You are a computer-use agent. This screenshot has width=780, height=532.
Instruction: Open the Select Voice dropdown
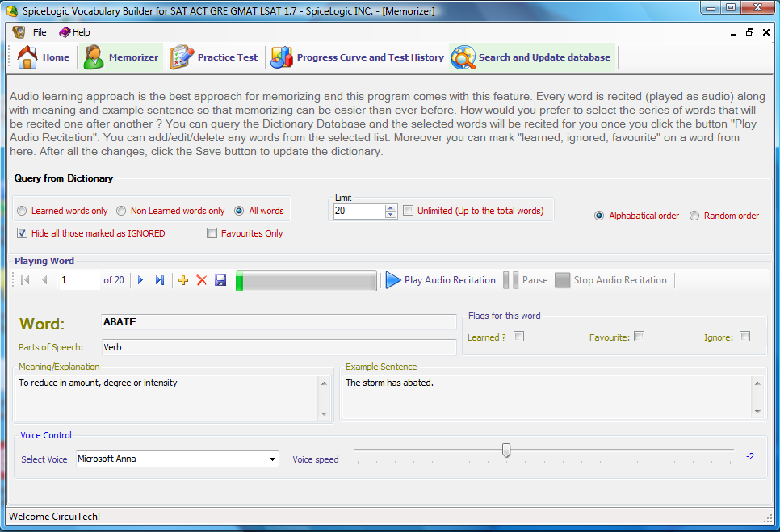[x=272, y=459]
